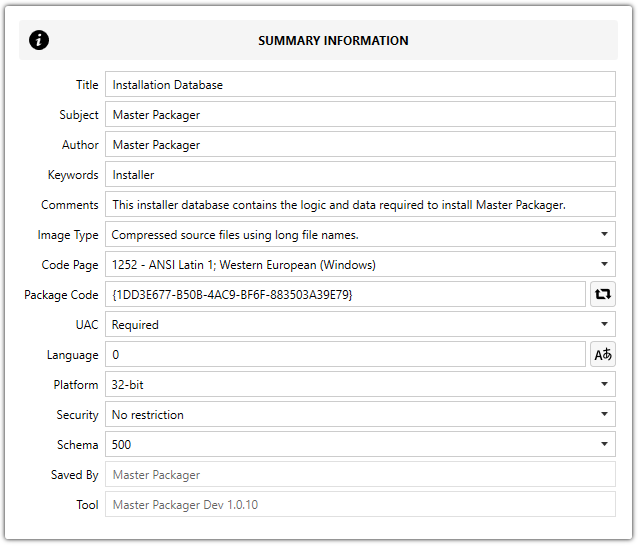Expand the UAC dropdown showing Required
638x546 pixels.
point(360,324)
